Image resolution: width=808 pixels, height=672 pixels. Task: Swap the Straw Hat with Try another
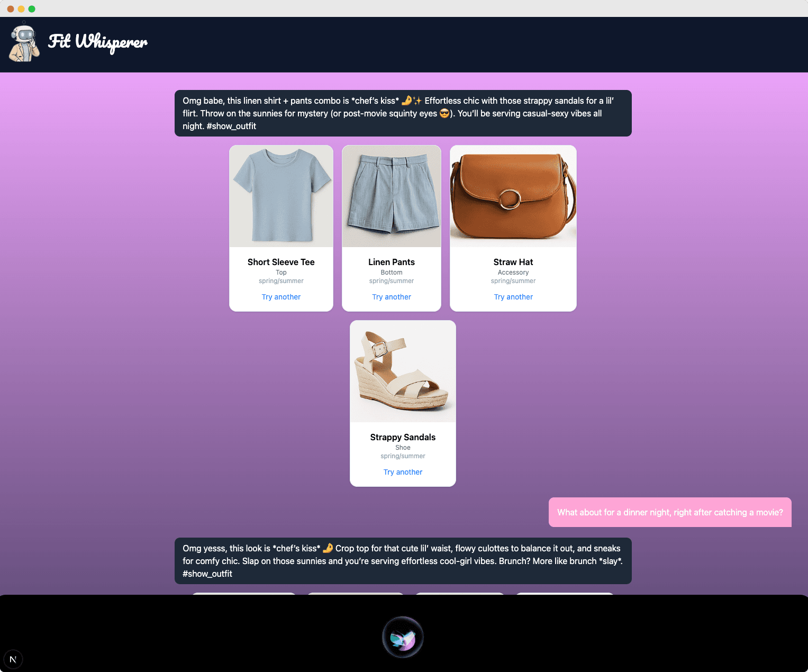click(513, 297)
